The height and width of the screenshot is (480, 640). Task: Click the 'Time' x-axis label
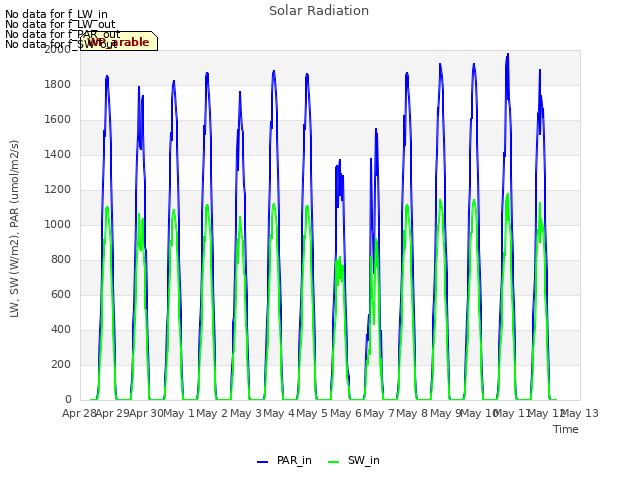pos(566,429)
